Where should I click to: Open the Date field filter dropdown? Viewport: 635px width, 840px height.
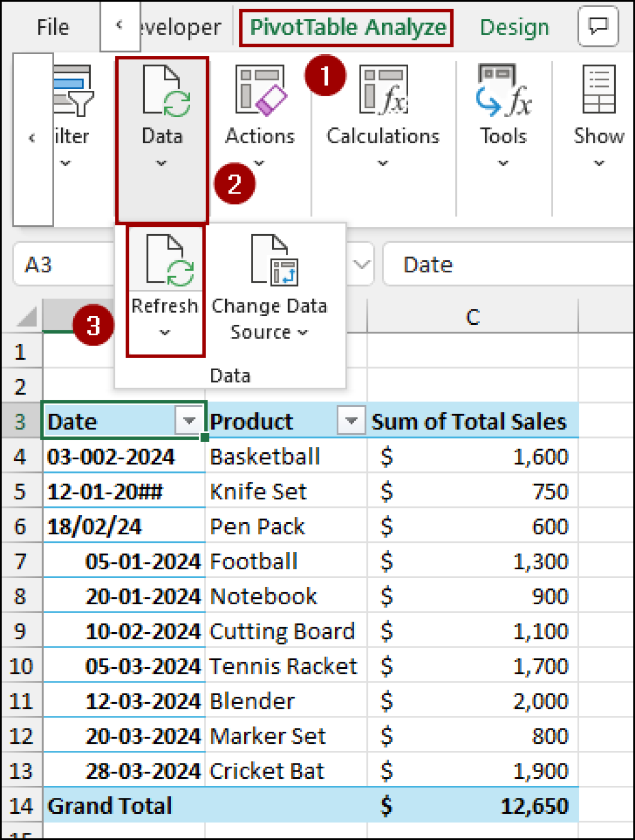(189, 421)
